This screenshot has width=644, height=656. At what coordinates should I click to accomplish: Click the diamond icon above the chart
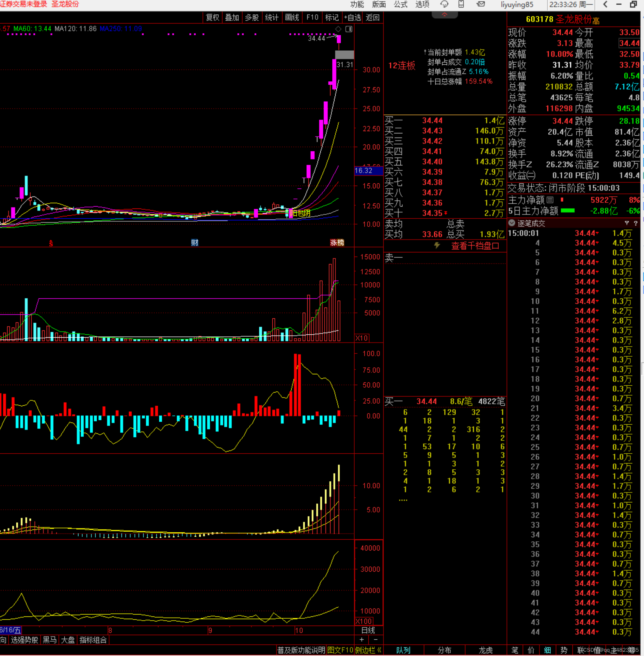[x=338, y=29]
